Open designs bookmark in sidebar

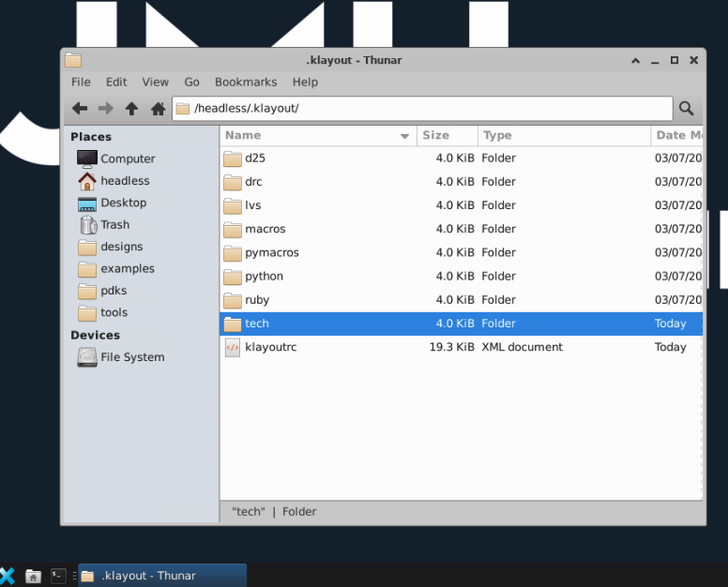(121, 247)
